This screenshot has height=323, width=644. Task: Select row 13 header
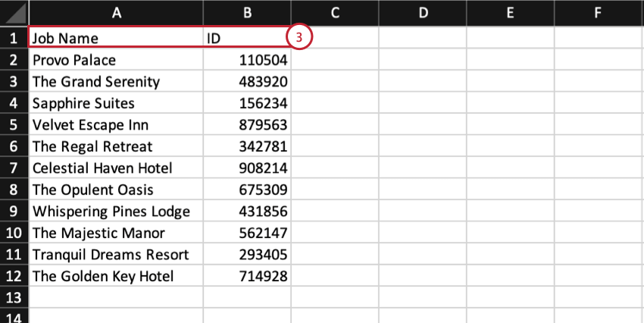click(14, 297)
